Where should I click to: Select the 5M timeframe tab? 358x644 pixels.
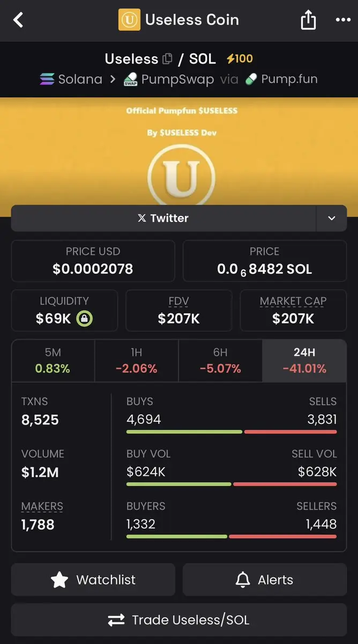tap(53, 361)
